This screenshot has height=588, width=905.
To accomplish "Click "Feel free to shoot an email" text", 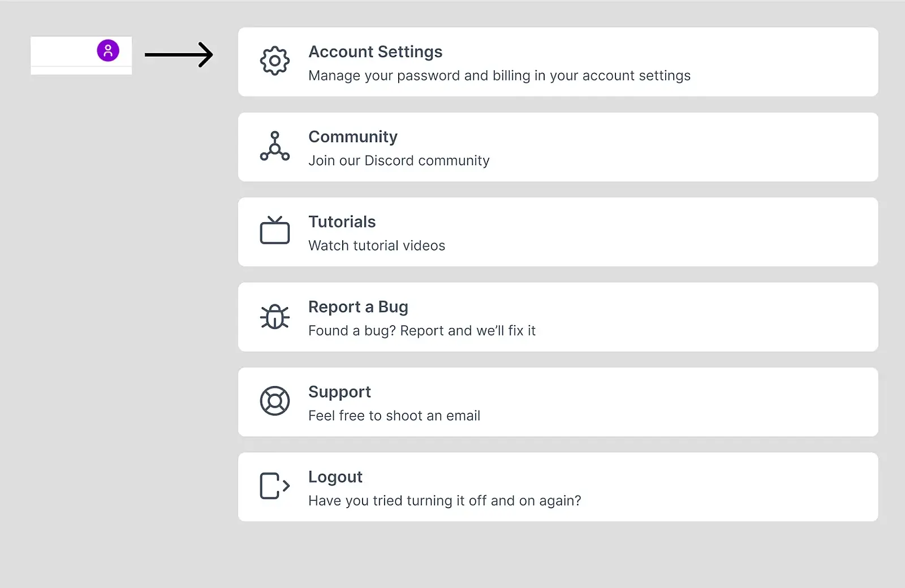I will (394, 416).
